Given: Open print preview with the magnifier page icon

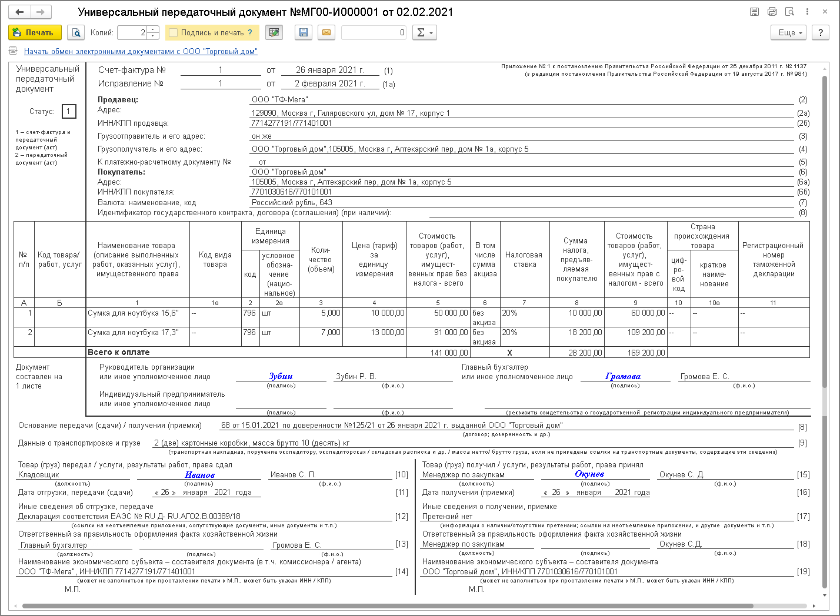Looking at the screenshot, I should [x=76, y=33].
